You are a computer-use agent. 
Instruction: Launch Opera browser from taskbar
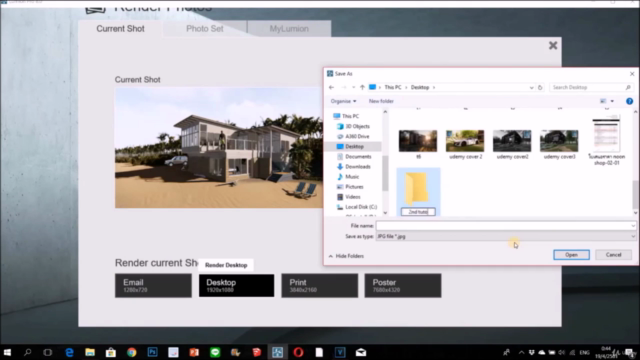pos(298,352)
